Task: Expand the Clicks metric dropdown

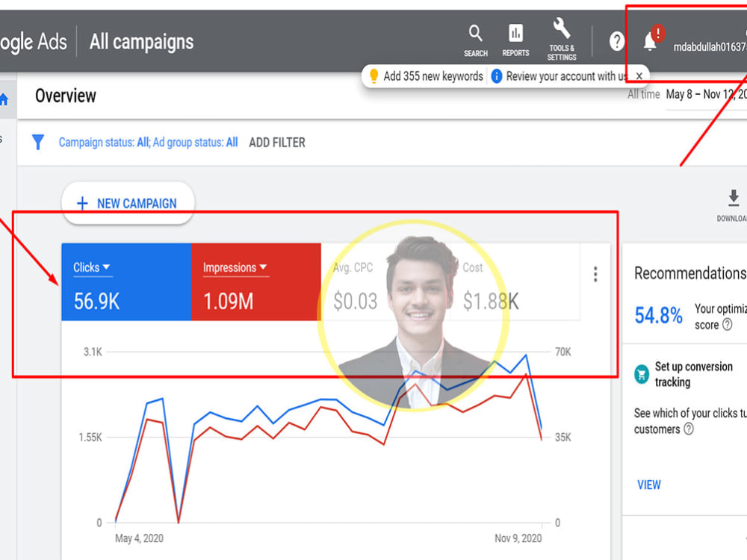Action: pos(91,267)
